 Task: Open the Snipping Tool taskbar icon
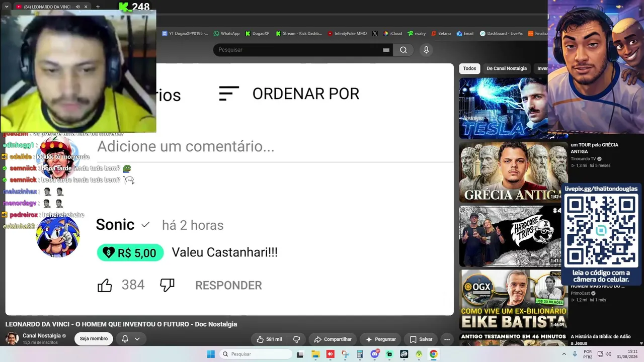click(x=345, y=354)
